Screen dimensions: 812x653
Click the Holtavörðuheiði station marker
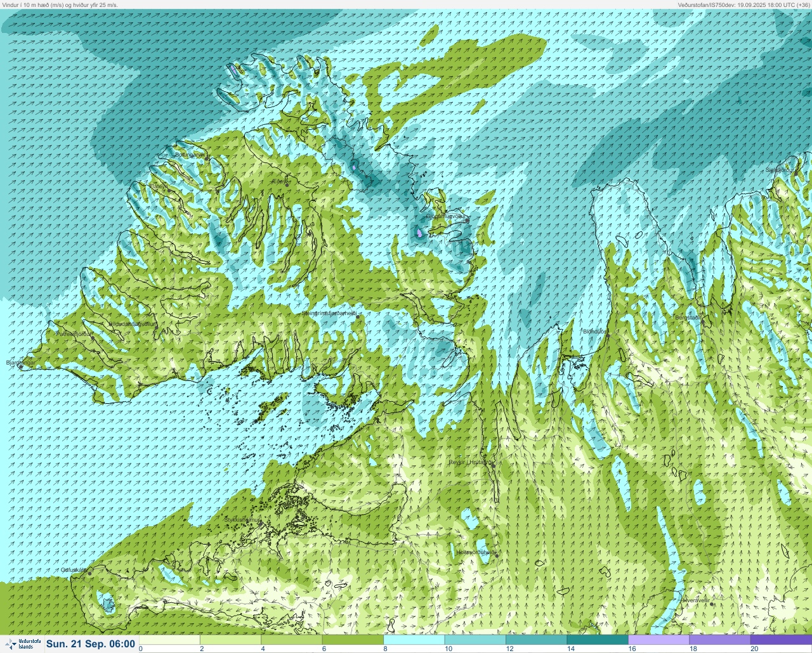coord(497,556)
